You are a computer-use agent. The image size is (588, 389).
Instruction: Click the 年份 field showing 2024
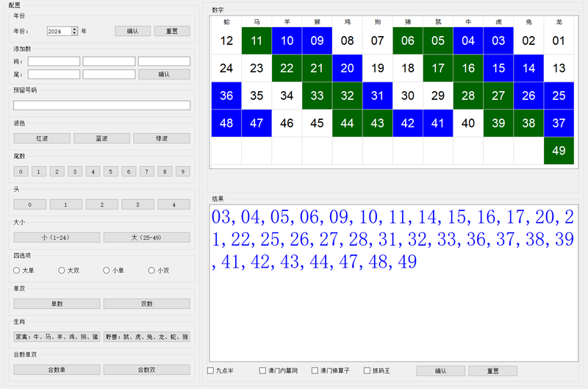(x=60, y=31)
